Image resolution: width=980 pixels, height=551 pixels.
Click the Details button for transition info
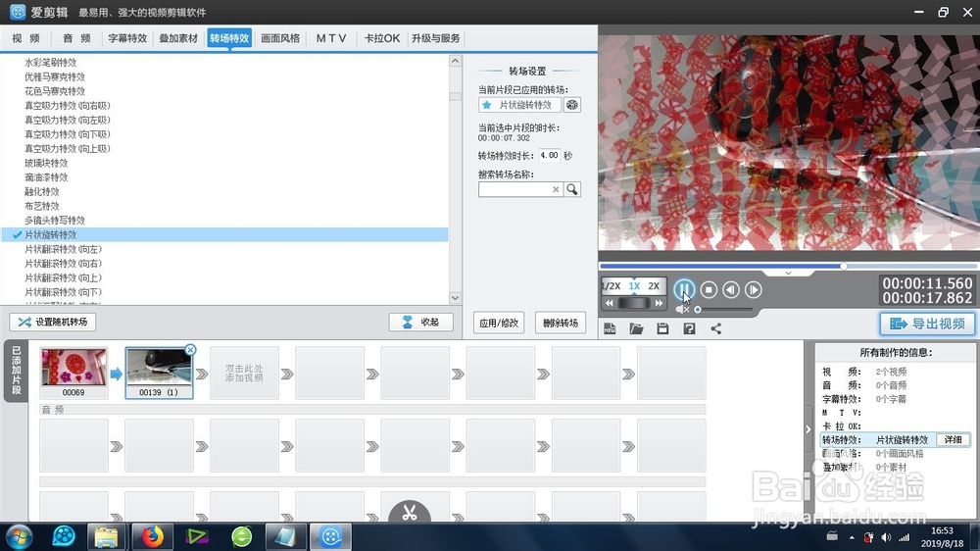click(x=954, y=439)
